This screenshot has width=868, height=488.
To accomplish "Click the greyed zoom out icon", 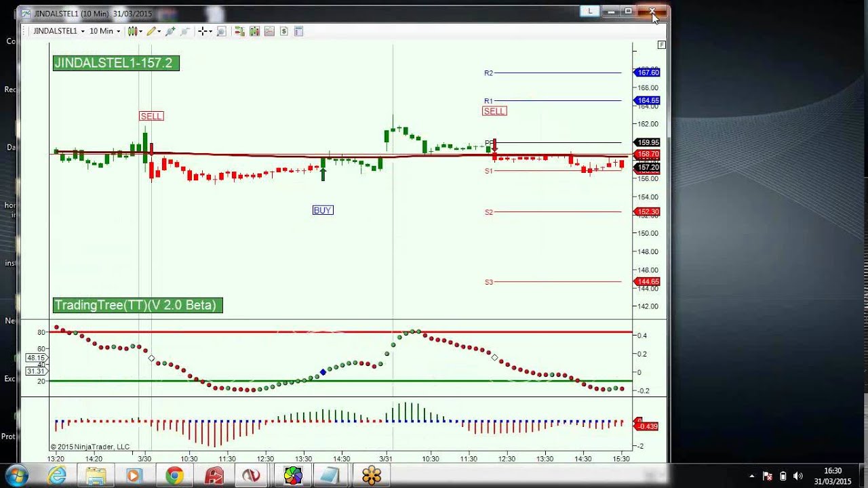I will [184, 31].
